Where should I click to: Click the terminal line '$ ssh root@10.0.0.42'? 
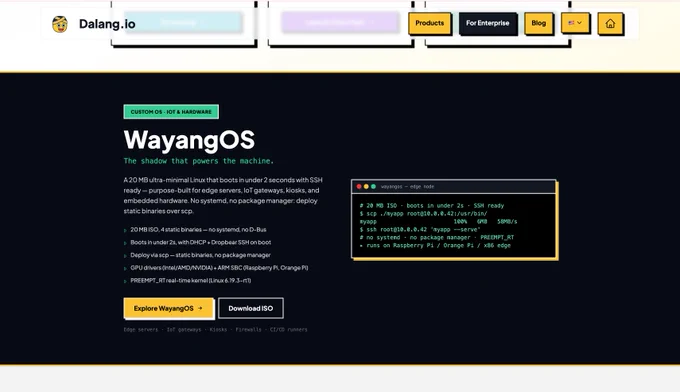[420, 229]
